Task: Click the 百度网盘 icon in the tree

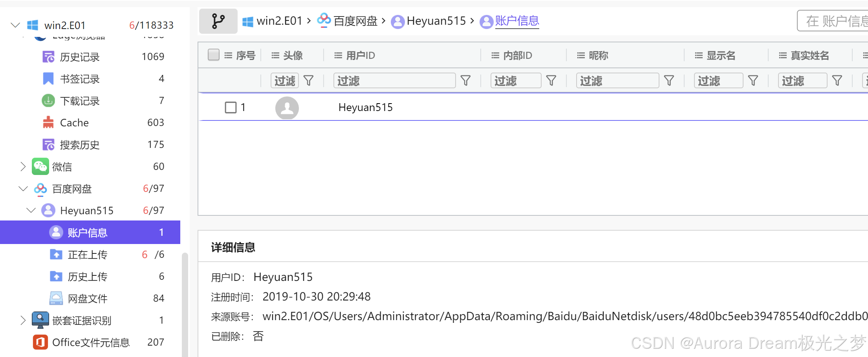Action: [x=40, y=189]
